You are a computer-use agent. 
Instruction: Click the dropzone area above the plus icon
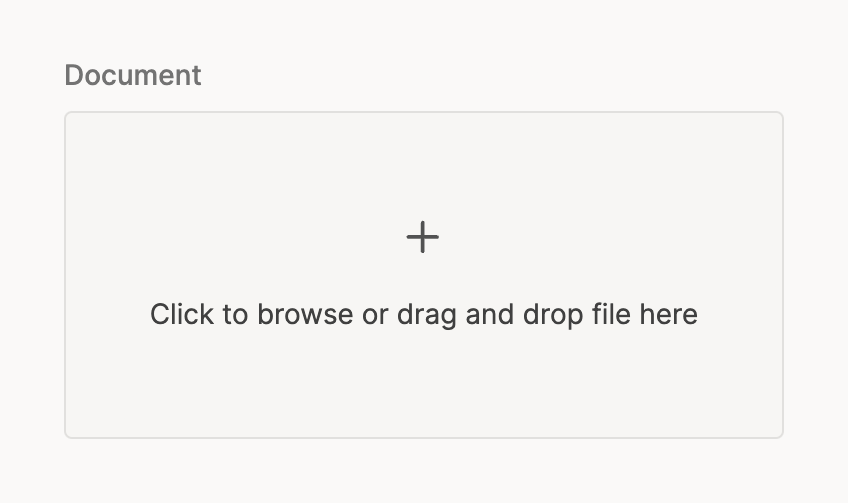tap(423, 160)
